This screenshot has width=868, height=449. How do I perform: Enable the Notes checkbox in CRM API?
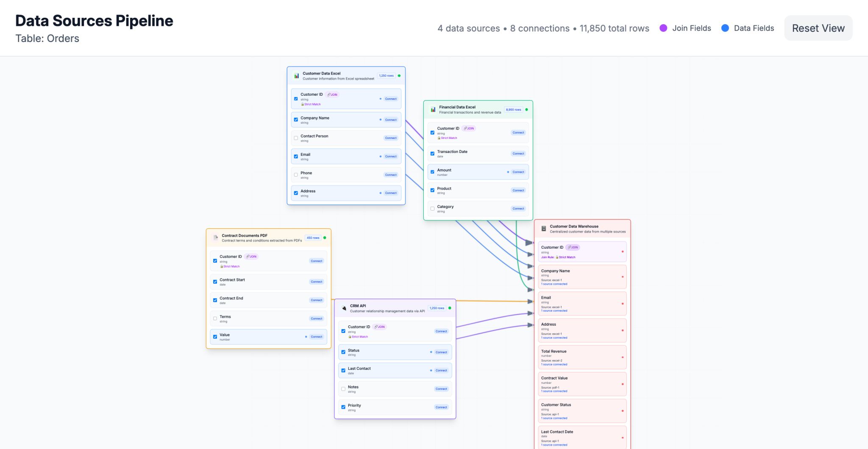[343, 388]
